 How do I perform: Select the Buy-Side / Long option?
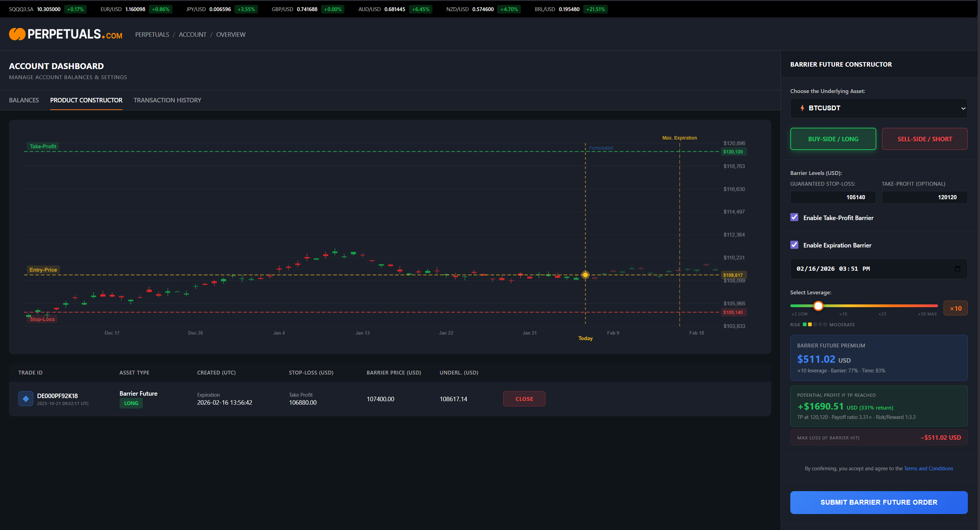(x=833, y=139)
